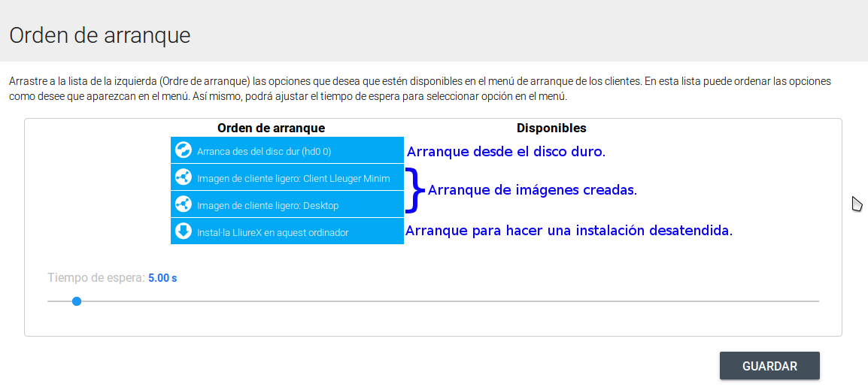Click the blue curly brace grouping the images
This screenshot has height=390, width=868.
coord(414,190)
